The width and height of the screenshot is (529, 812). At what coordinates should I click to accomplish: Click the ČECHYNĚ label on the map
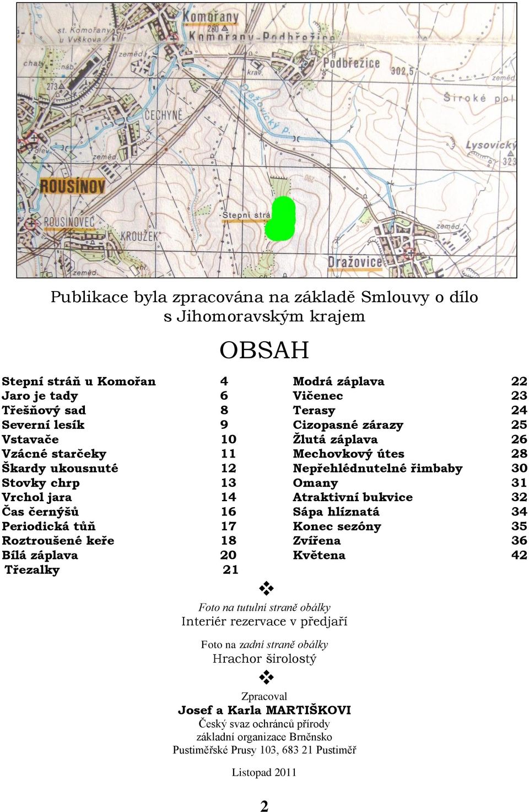[163, 115]
